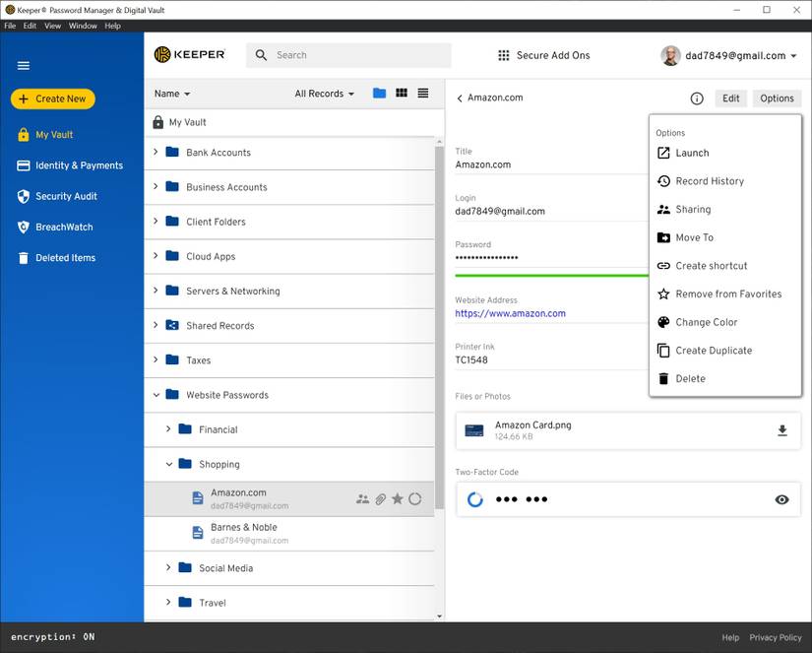
Task: Open Deleted Items
Action: pyautogui.click(x=56, y=258)
